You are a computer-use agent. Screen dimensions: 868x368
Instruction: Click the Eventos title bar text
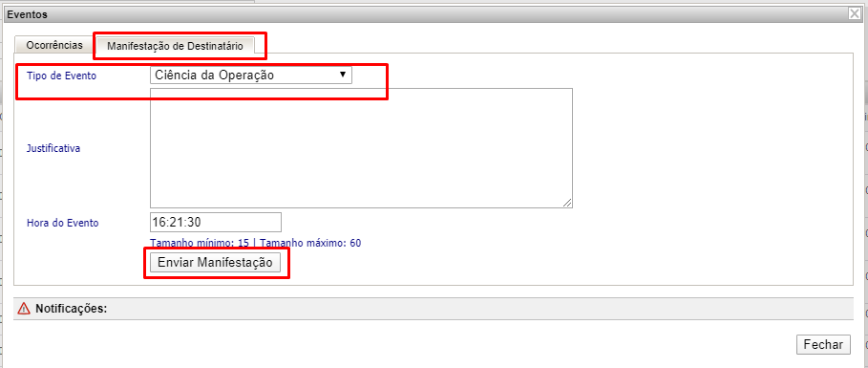pyautogui.click(x=27, y=14)
